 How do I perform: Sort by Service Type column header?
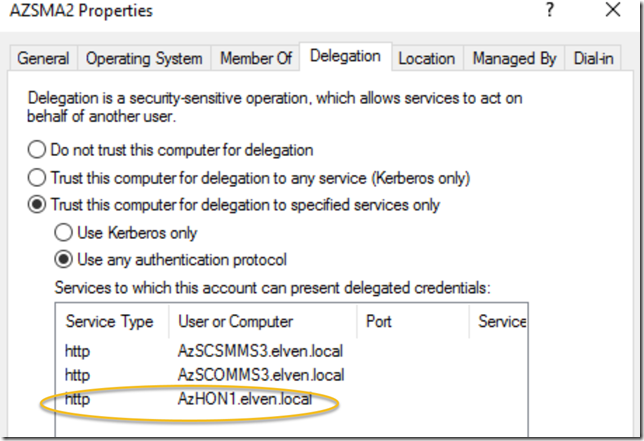(x=109, y=322)
